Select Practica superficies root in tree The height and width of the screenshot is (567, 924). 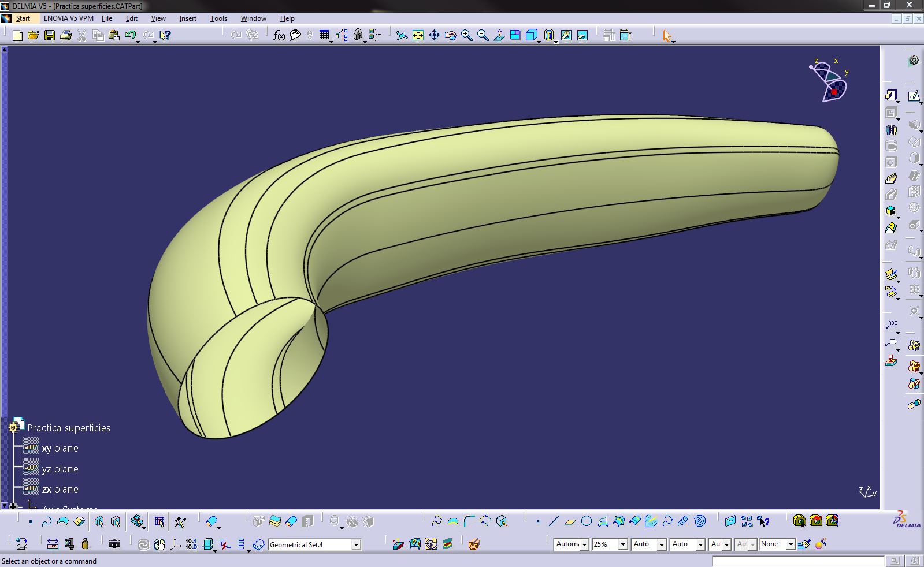pos(69,428)
